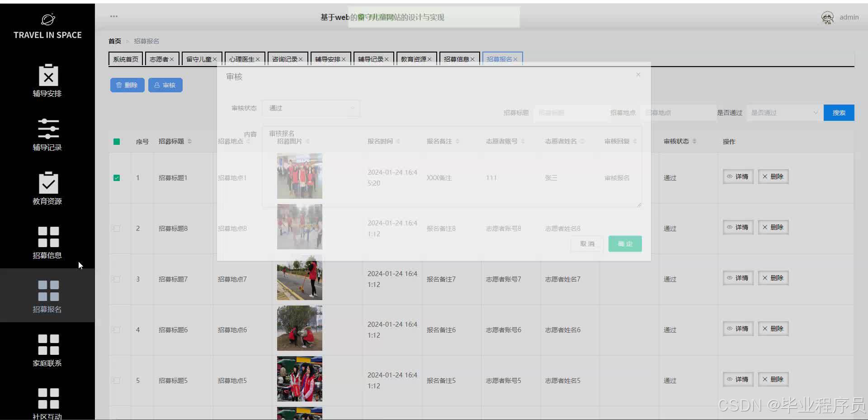Sort by 报名备注 column arrows
This screenshot has height=420, width=868.
[x=458, y=142]
